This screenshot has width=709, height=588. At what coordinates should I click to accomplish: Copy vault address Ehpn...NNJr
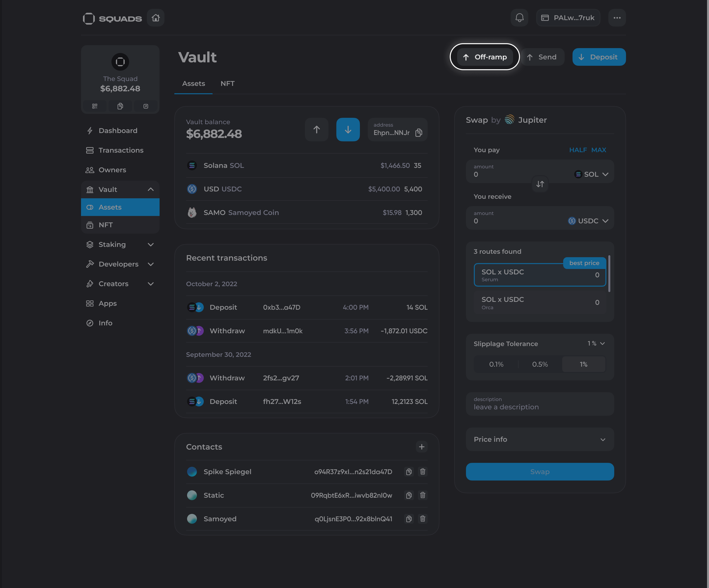pos(419,133)
